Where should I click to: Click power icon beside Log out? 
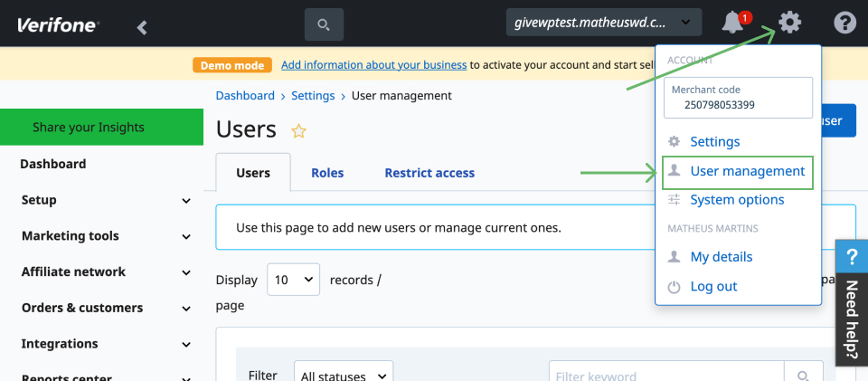[674, 287]
